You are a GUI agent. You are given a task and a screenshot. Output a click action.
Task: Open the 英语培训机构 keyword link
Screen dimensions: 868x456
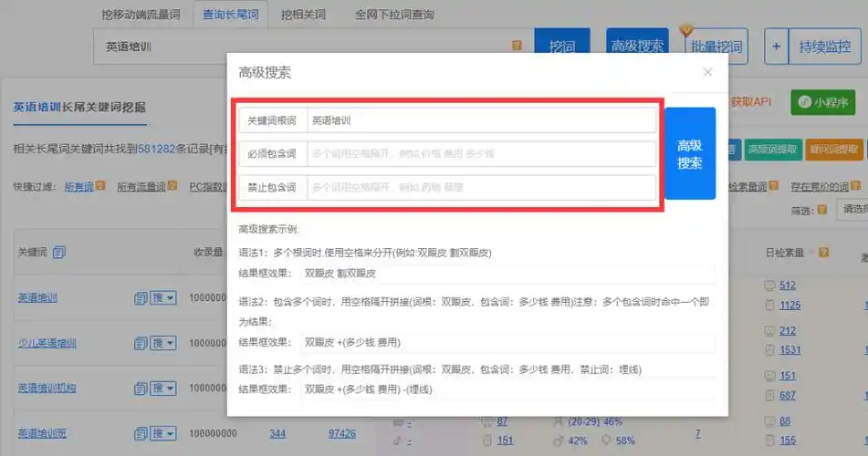(47, 389)
